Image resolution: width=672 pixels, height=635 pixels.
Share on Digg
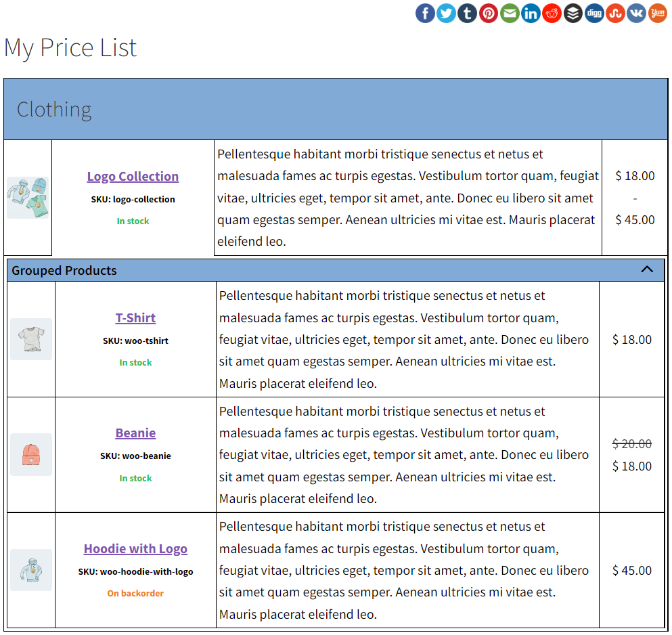pos(594,13)
